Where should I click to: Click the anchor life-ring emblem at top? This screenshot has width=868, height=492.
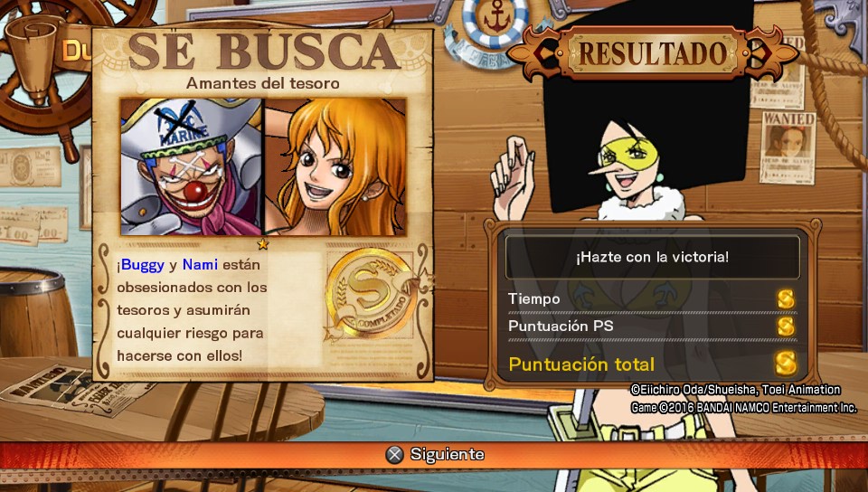(495, 22)
